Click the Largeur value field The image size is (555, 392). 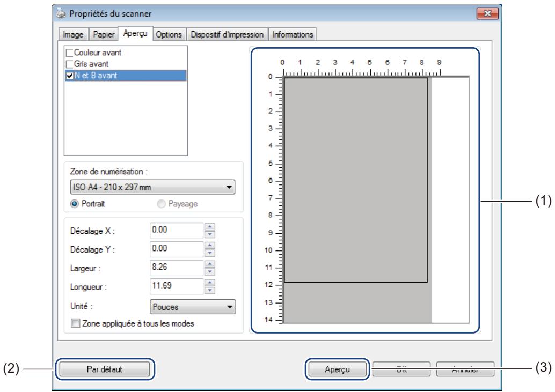tap(176, 268)
